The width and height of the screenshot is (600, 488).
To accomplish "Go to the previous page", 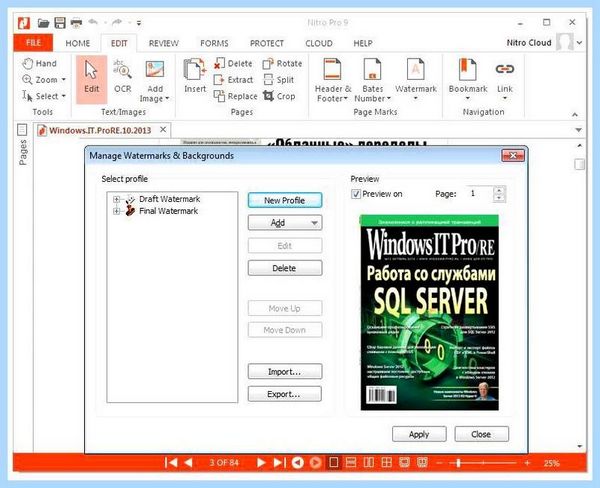I will point(188,463).
